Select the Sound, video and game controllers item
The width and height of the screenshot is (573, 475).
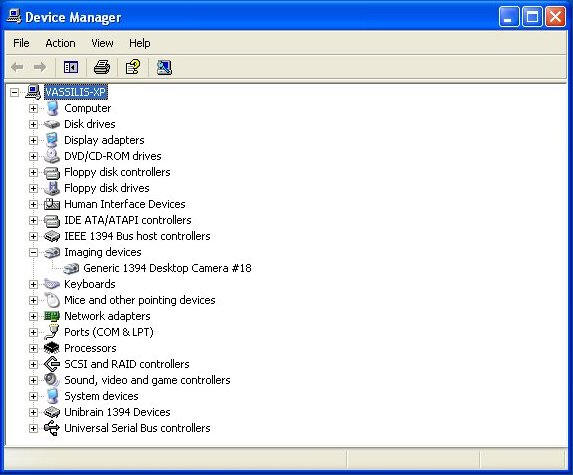click(147, 380)
